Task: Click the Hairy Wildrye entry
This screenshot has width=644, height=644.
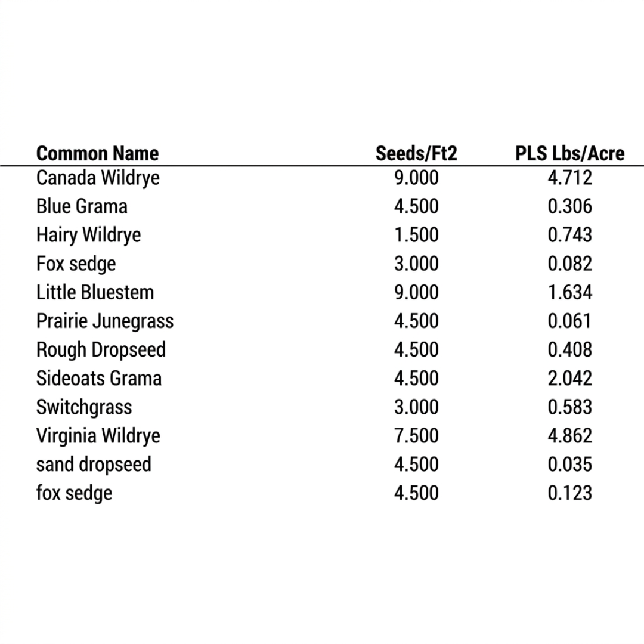Action: click(88, 235)
